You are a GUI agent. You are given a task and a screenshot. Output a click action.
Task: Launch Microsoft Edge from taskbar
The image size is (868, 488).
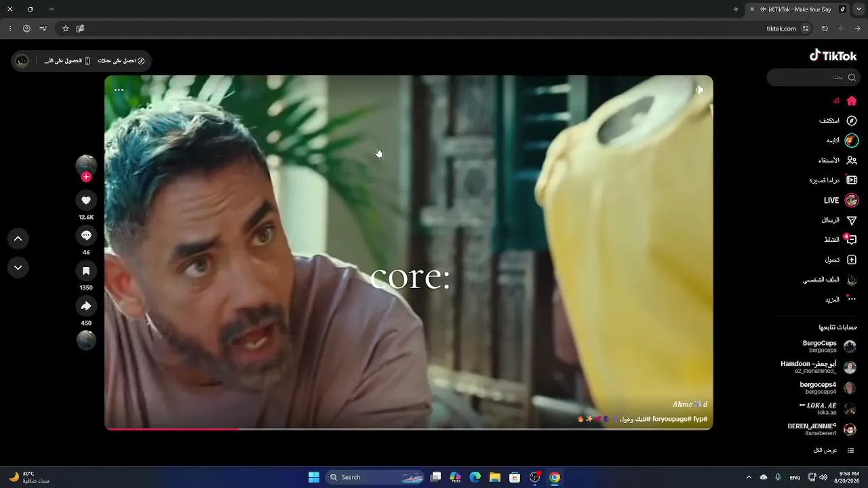[x=475, y=477]
